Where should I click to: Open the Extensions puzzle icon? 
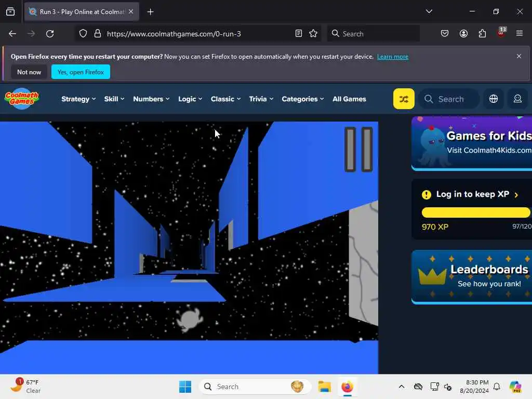482,34
